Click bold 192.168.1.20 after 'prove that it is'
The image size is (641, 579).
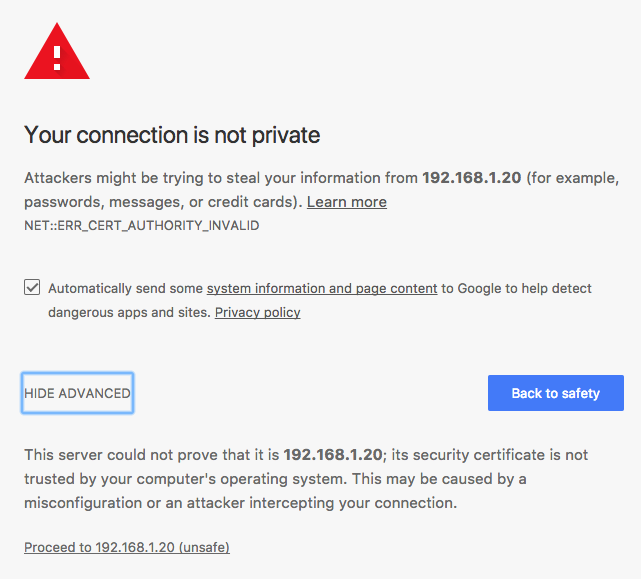coord(333,455)
